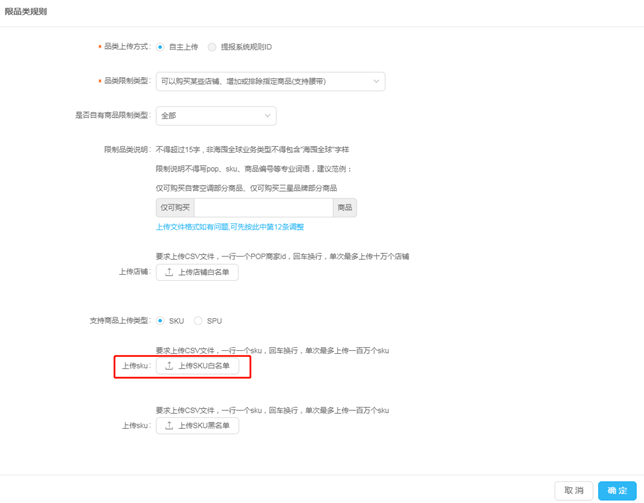Click the upload icon in 上传店铺白名单 button
The width and height of the screenshot is (644, 503).
(x=169, y=272)
